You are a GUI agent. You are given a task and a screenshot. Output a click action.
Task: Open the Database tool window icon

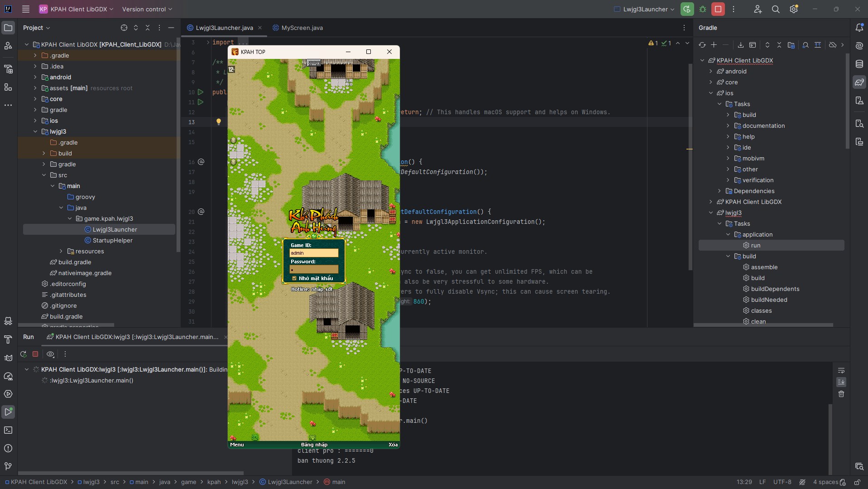click(x=859, y=64)
